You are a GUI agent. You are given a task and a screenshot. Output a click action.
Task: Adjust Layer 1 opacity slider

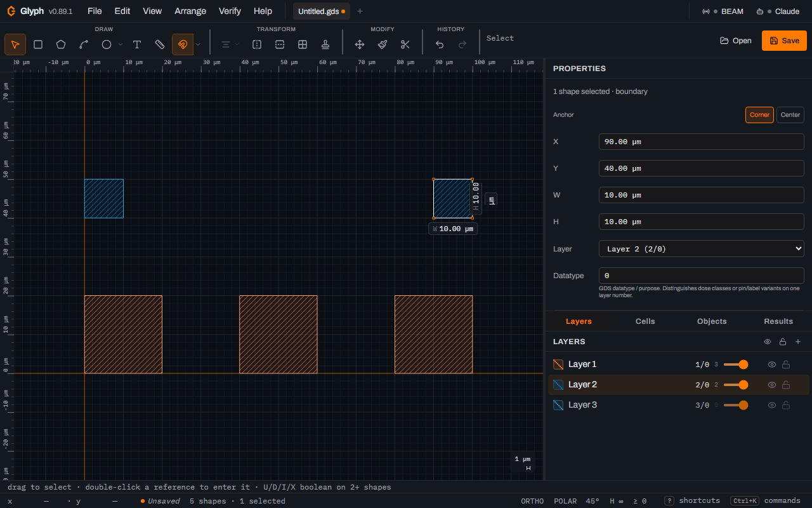click(736, 364)
